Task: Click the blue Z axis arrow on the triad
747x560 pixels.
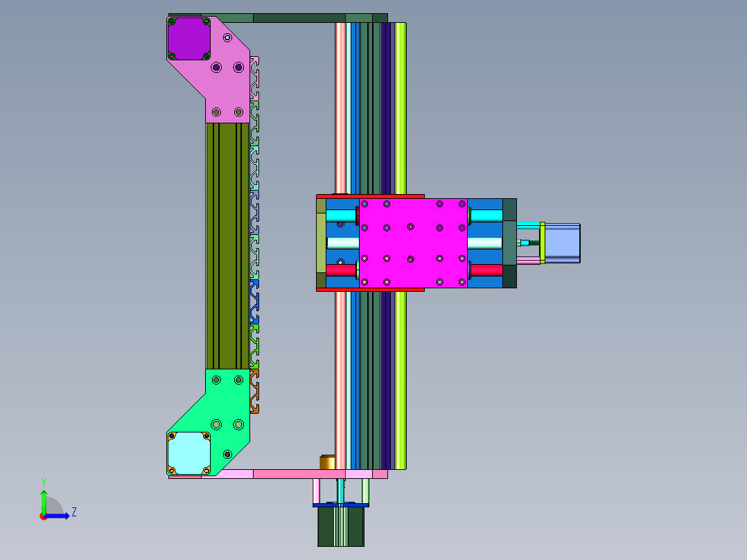Action: click(57, 516)
